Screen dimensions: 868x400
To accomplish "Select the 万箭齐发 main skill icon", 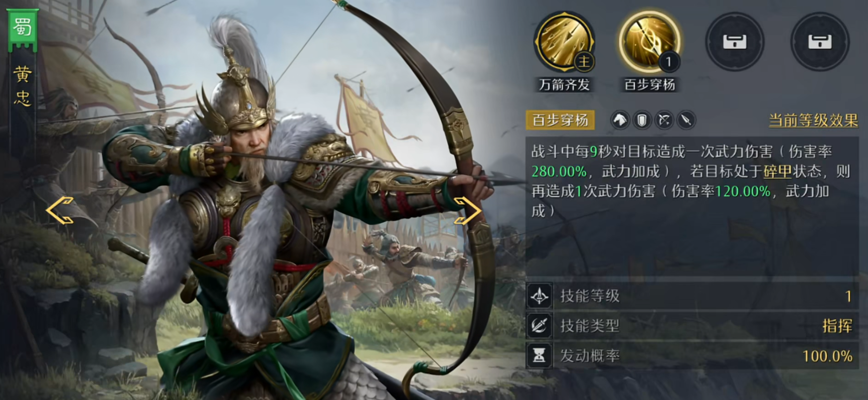I will point(564,42).
